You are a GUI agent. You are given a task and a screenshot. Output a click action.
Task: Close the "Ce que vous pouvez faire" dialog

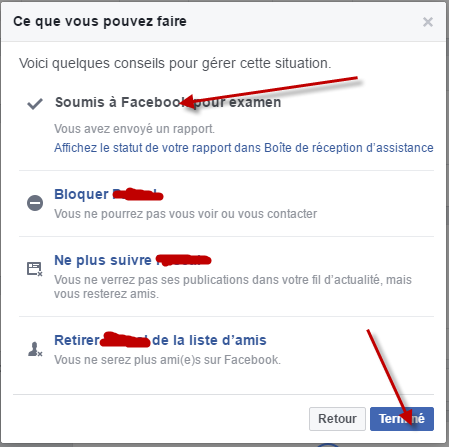click(428, 22)
